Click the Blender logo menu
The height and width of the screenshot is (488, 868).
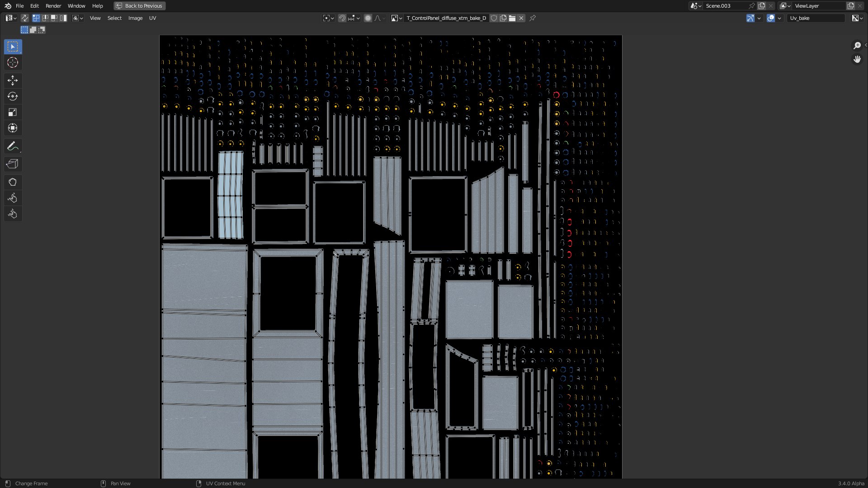[x=8, y=6]
